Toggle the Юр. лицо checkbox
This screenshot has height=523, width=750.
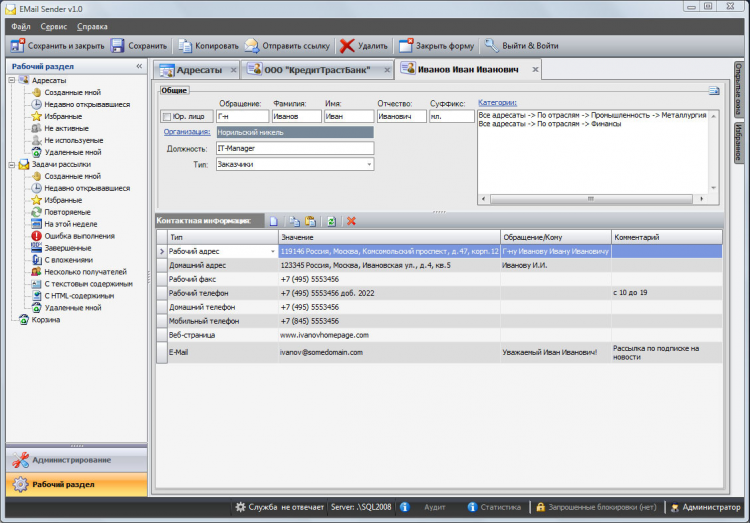pos(167,117)
